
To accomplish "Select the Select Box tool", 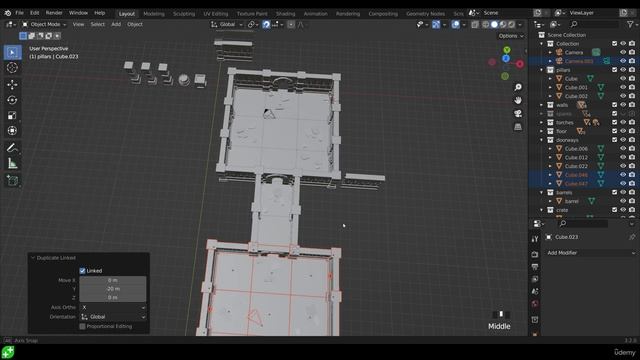I will [x=12, y=52].
